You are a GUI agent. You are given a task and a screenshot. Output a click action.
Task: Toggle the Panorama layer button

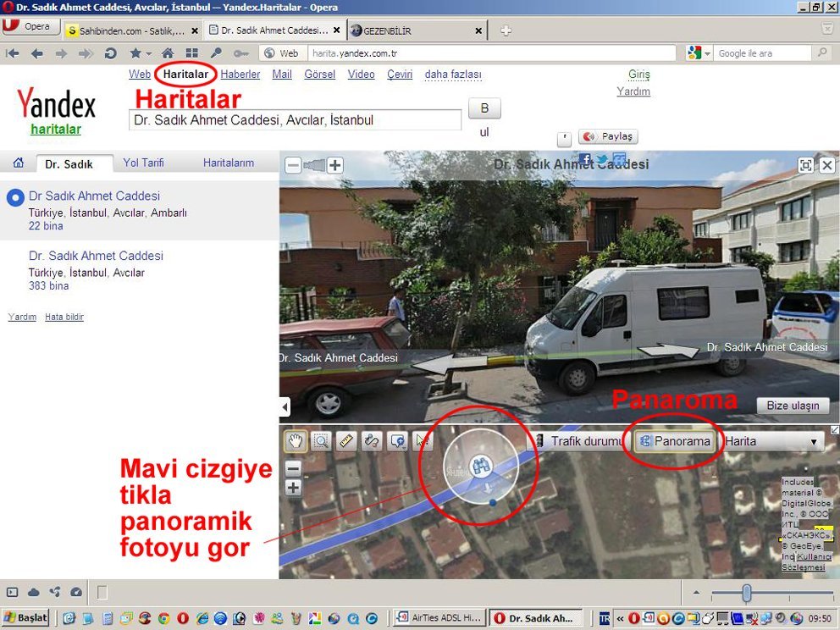(x=675, y=441)
